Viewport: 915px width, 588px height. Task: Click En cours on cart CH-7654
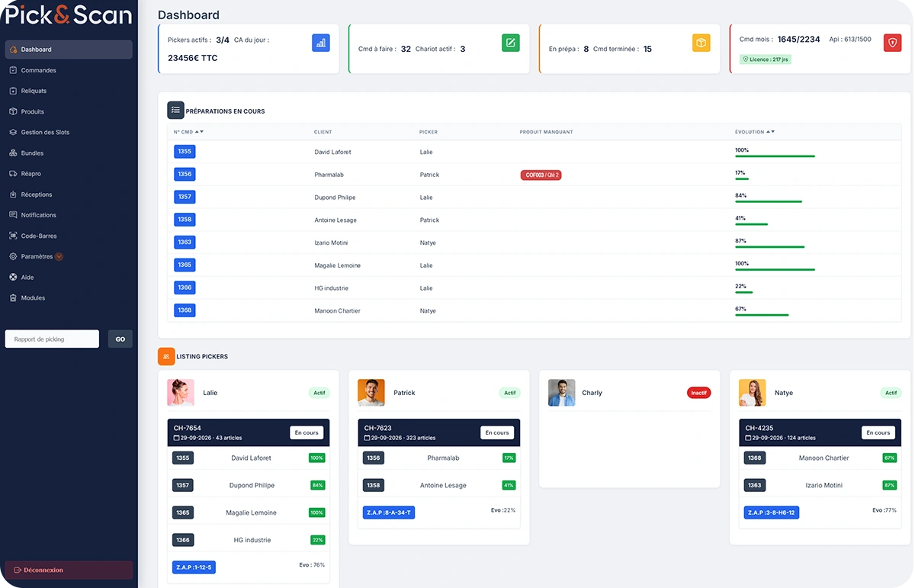pyautogui.click(x=307, y=432)
